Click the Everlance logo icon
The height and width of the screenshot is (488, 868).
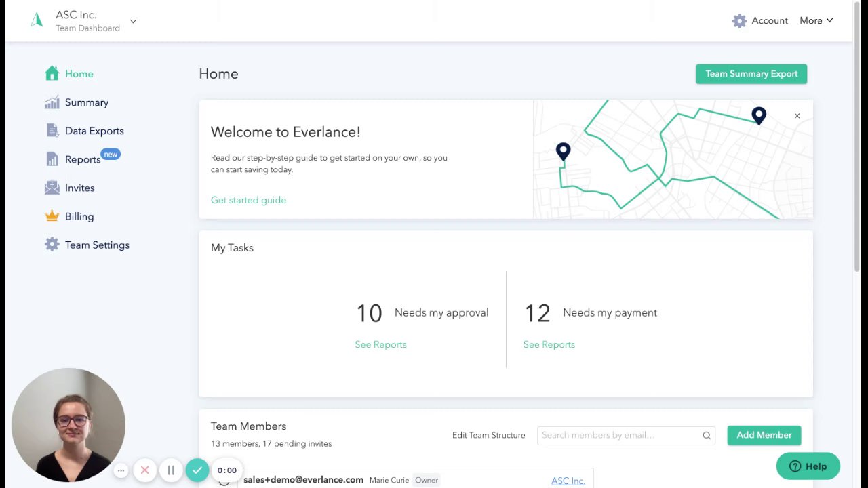point(37,20)
